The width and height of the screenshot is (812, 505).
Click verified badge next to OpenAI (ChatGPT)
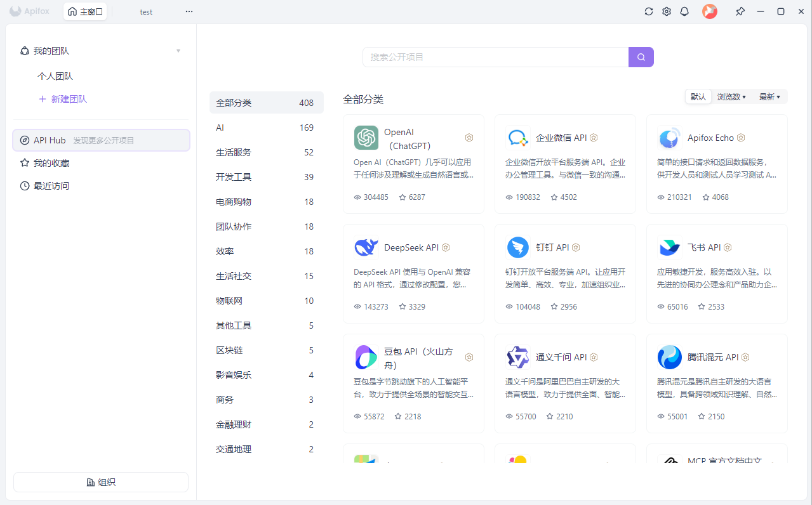tap(469, 138)
